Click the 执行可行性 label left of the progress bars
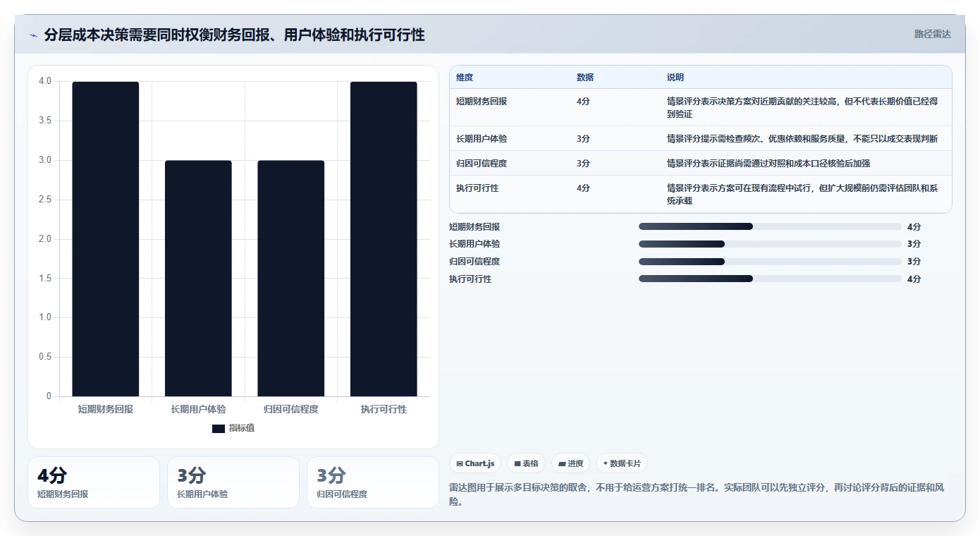This screenshot has width=980, height=536. coord(470,279)
